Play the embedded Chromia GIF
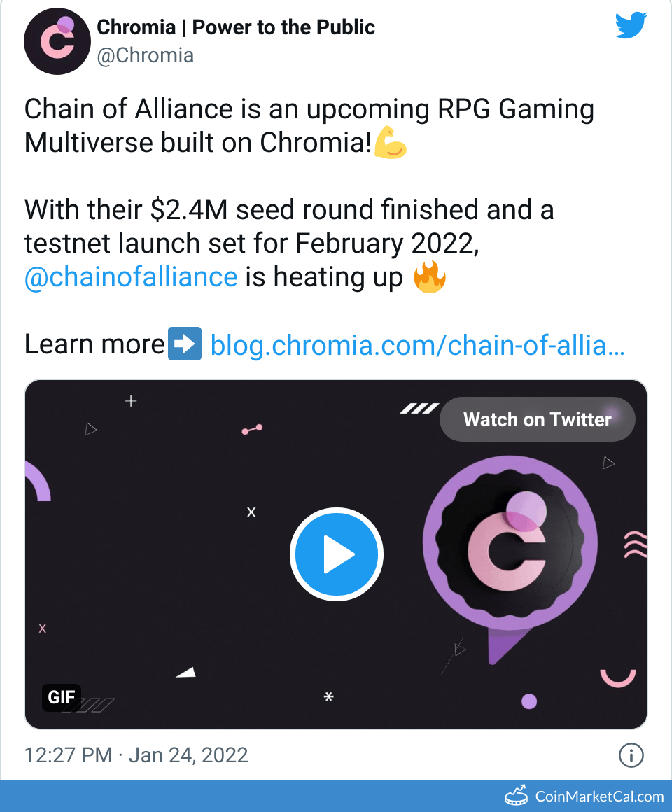 coord(336,554)
